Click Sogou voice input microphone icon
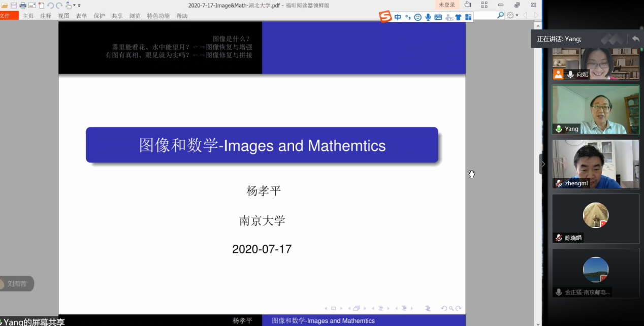 point(428,17)
